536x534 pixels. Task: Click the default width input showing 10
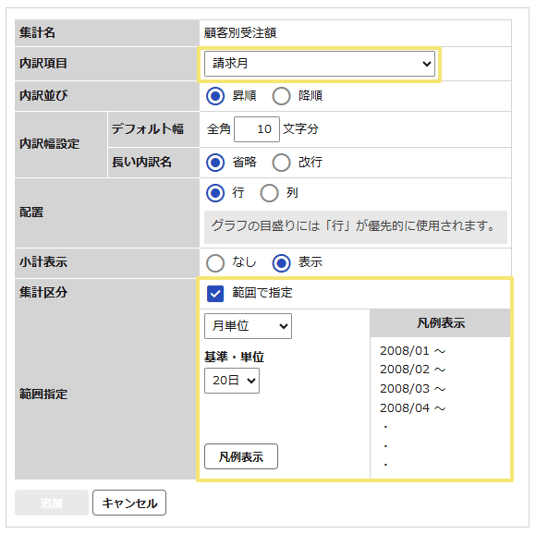click(257, 129)
